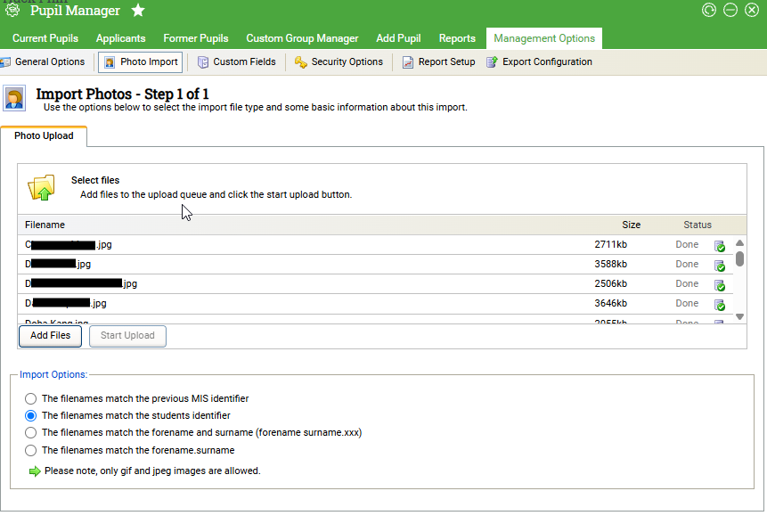This screenshot has width=767, height=532.
Task: Click Done status in the 3646kb row
Action: coord(687,304)
